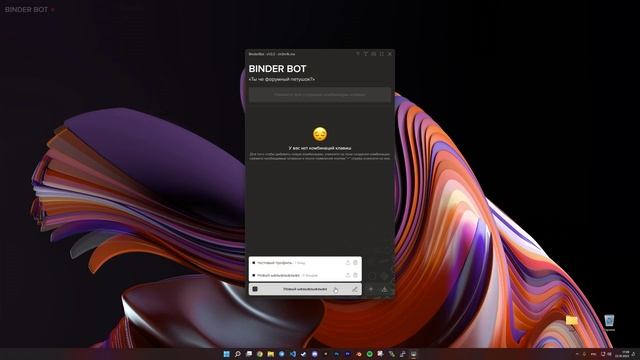Add a new profile with plus icon

coord(371,289)
